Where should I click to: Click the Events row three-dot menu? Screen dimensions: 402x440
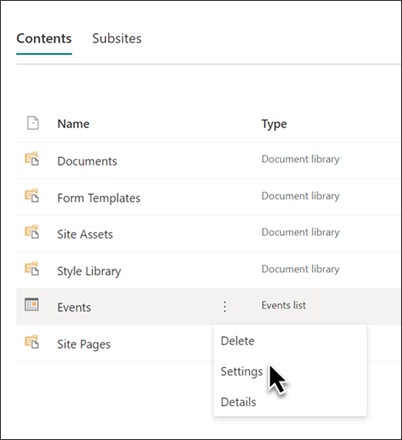point(225,306)
